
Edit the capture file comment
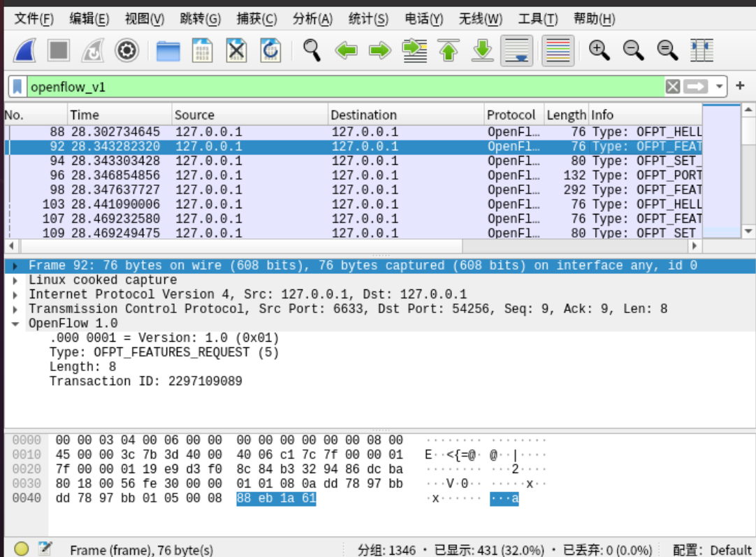[x=44, y=549]
